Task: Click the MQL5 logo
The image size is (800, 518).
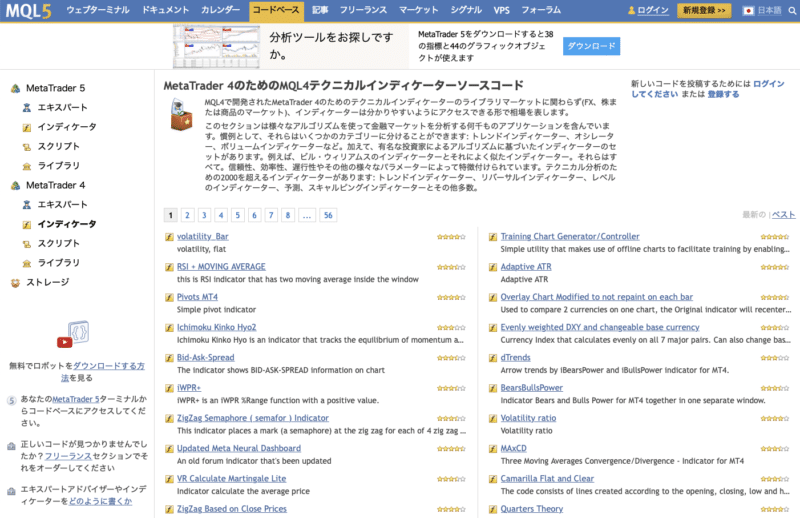Action: click(x=29, y=10)
